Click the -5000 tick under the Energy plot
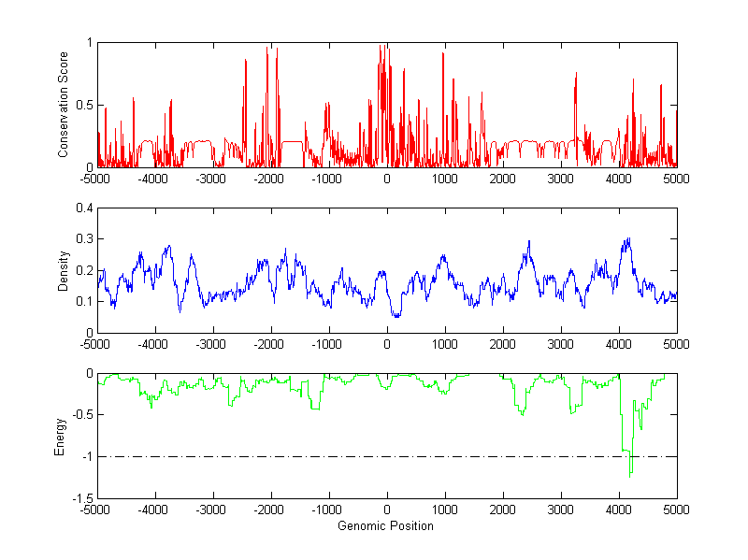Screen dimensions: 748x560 point(97,510)
